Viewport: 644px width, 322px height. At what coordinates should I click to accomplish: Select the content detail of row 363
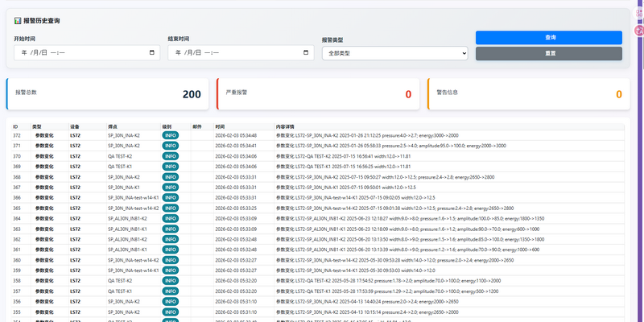407,229
